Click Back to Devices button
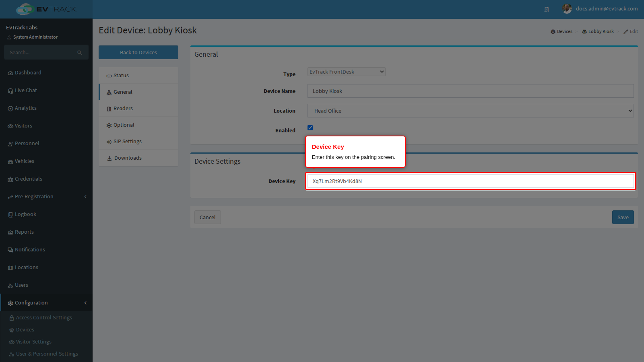 [x=138, y=52]
